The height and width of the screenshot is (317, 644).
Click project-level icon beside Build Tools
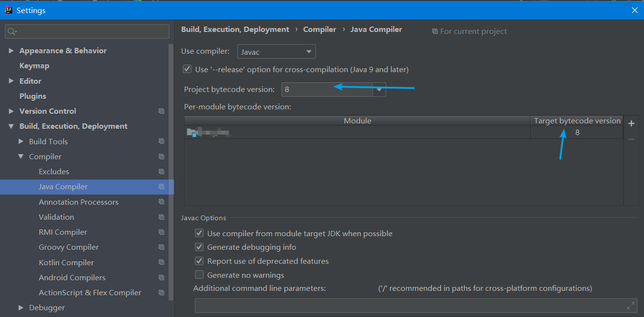pos(162,141)
